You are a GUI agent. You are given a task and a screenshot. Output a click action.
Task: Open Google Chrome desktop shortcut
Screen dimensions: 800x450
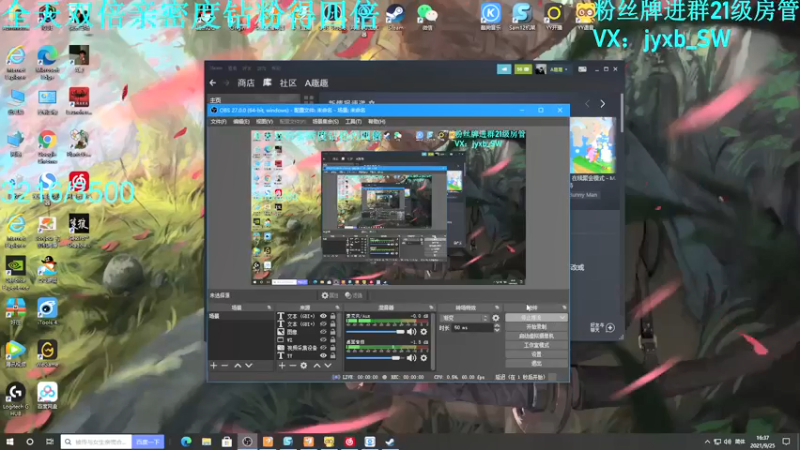pos(47,145)
